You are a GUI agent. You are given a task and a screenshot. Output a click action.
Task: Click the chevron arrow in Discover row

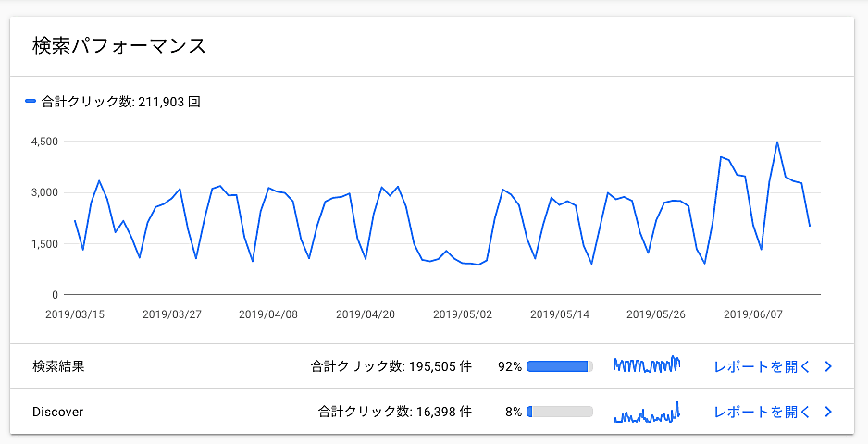coord(828,412)
